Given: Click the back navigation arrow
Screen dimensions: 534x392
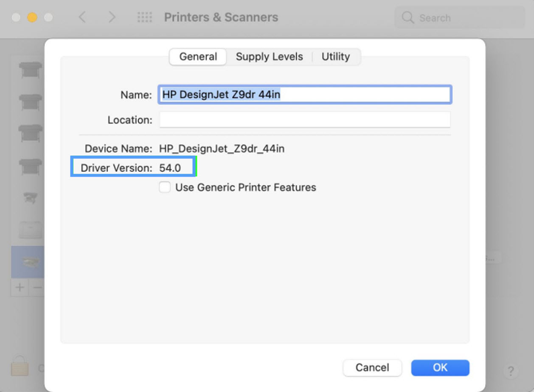Looking at the screenshot, I should coord(82,17).
